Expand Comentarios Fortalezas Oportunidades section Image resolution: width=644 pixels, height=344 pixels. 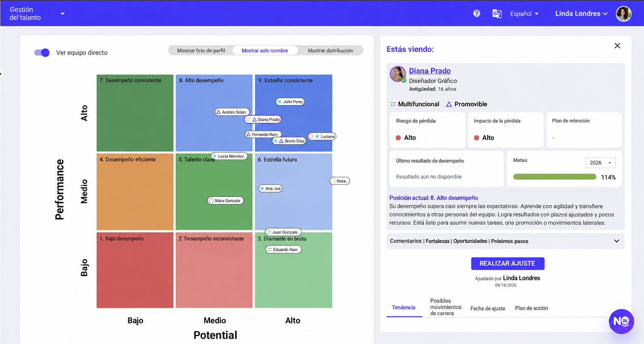point(505,241)
